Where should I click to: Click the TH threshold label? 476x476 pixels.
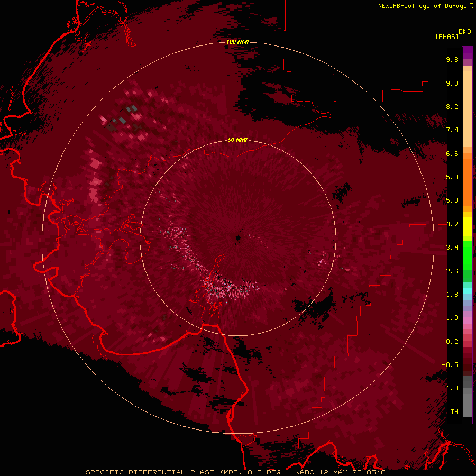(454, 412)
